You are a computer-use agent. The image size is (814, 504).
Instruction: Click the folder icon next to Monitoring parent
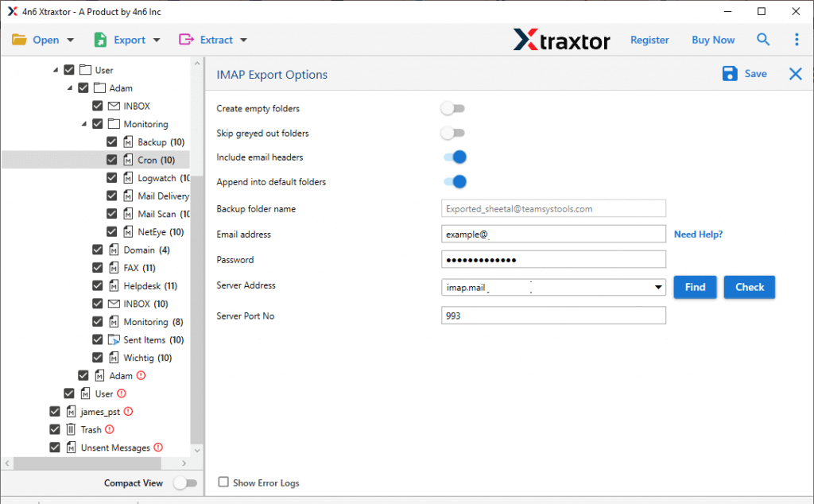coord(114,123)
